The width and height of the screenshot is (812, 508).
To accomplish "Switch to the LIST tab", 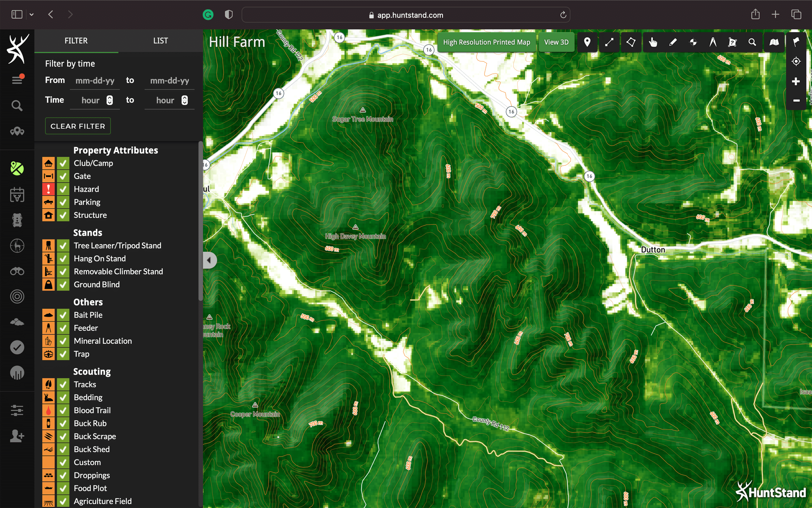I will [x=161, y=41].
